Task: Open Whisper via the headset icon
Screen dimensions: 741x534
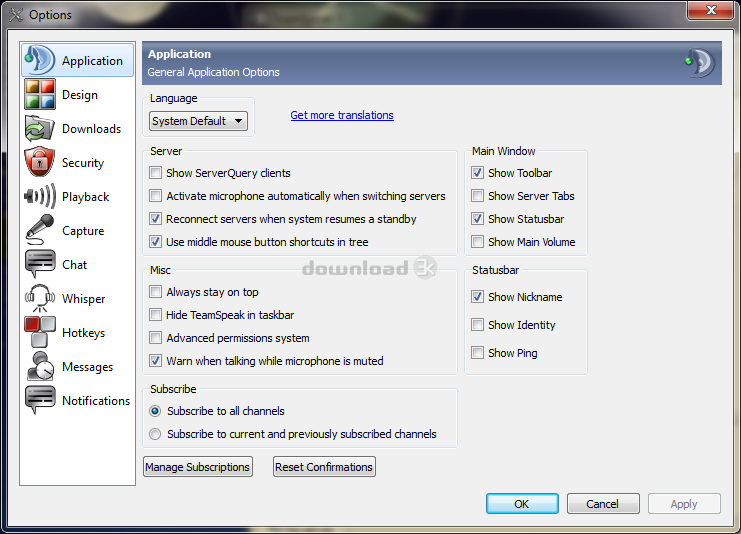Action: [39, 299]
